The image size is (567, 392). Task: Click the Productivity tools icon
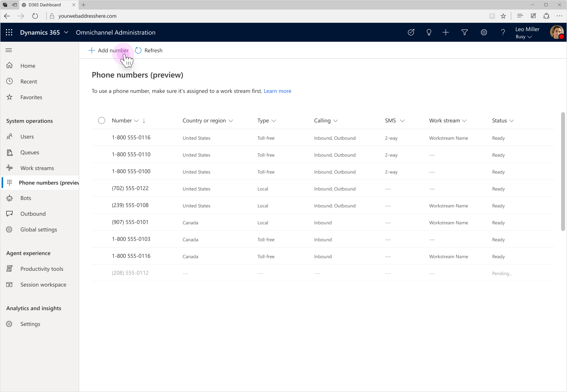coord(9,269)
